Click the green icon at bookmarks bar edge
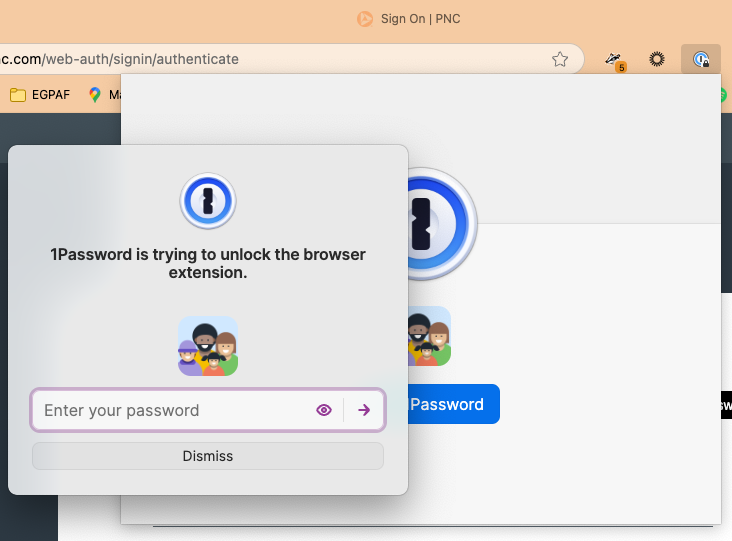This screenshot has height=541, width=732. [725, 95]
